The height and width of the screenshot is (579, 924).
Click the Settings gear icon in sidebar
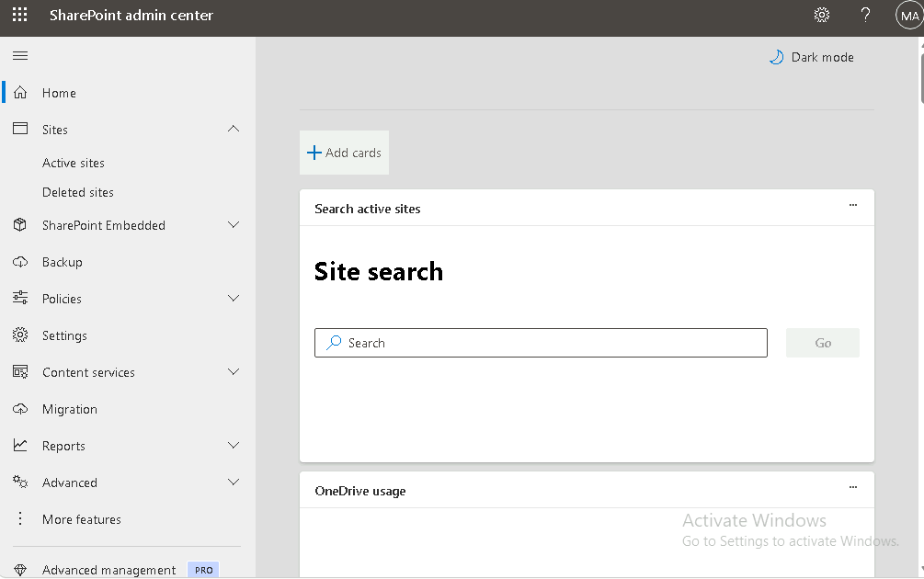pyautogui.click(x=20, y=335)
